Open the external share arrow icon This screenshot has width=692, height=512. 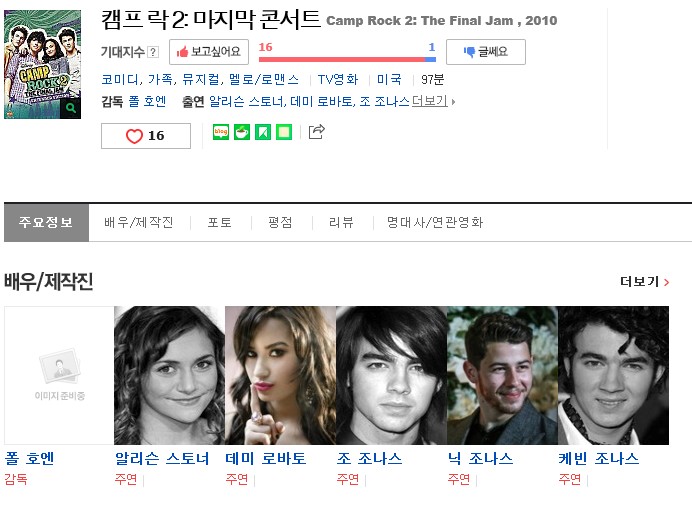point(316,132)
